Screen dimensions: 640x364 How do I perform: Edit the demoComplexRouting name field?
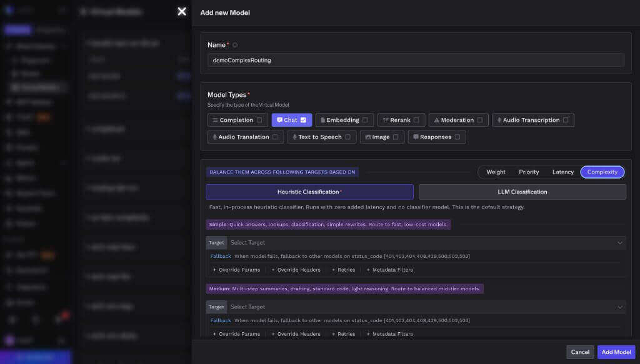coord(416,60)
